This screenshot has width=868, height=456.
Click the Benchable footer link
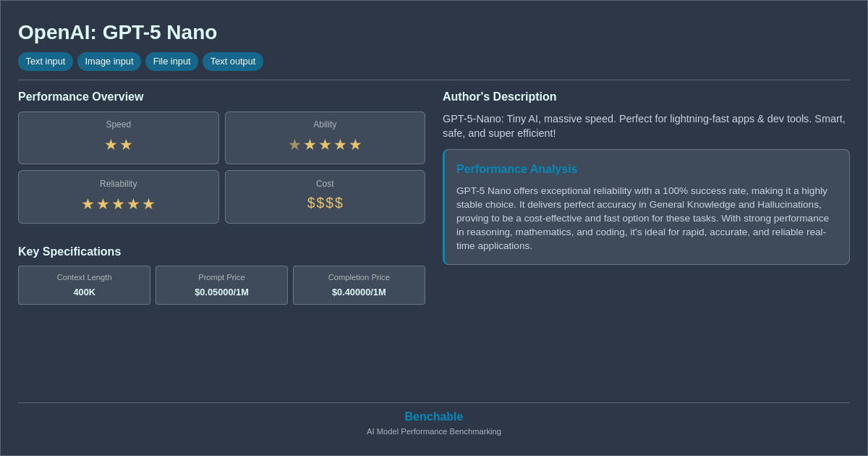pyautogui.click(x=434, y=416)
